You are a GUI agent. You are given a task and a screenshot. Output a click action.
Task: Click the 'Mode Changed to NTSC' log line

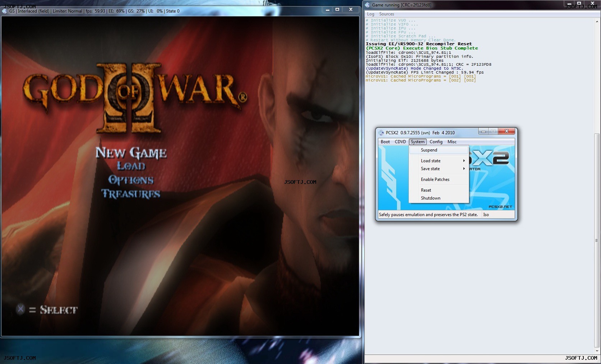tap(415, 68)
